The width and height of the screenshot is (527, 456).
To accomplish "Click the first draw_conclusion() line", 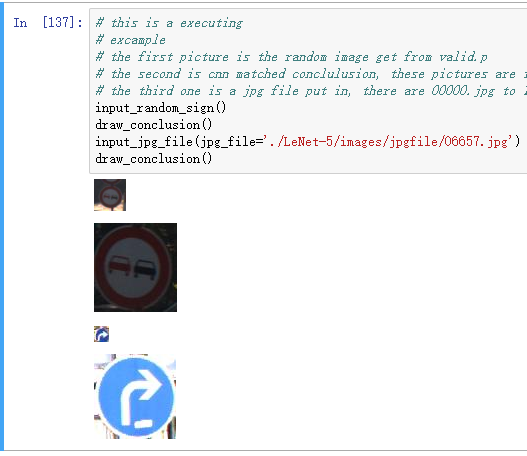I will 154,125.
